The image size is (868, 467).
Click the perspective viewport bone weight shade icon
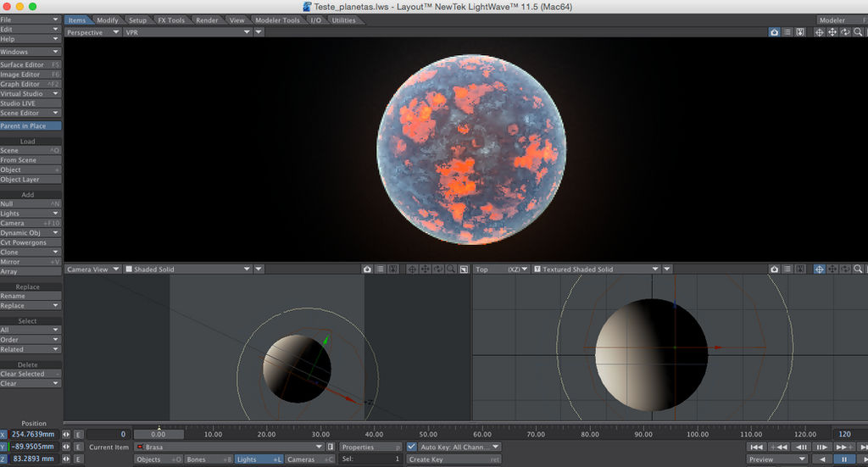coord(787,32)
